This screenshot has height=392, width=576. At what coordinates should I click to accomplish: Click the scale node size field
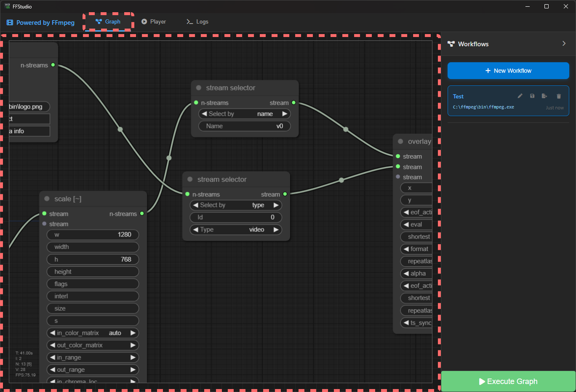click(93, 308)
